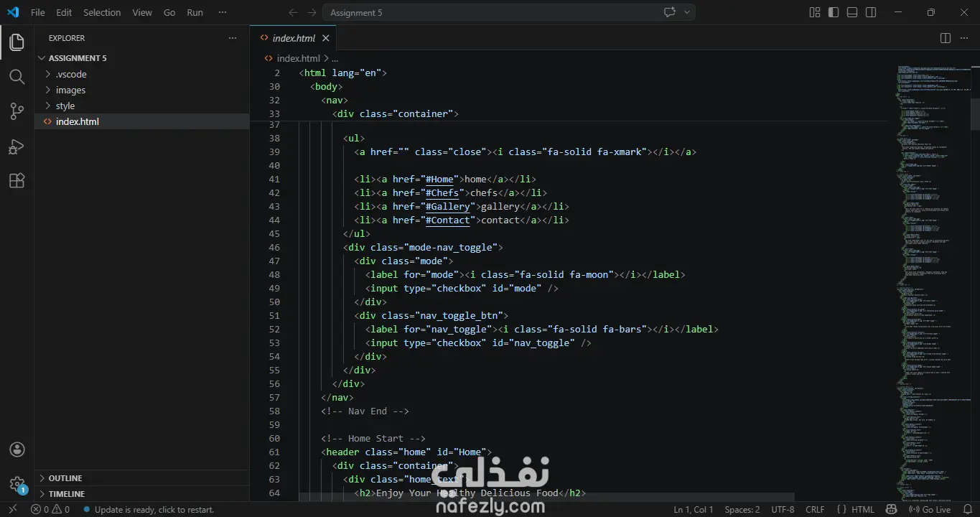This screenshot has height=517, width=980.
Task: Open the Copilot chat icon
Action: [x=670, y=12]
